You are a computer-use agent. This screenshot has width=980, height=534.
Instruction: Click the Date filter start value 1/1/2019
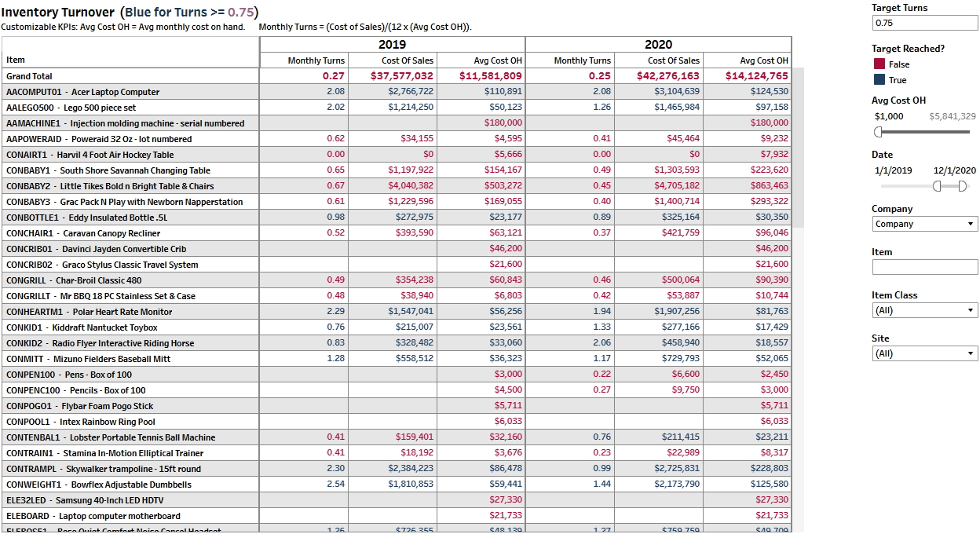(893, 170)
